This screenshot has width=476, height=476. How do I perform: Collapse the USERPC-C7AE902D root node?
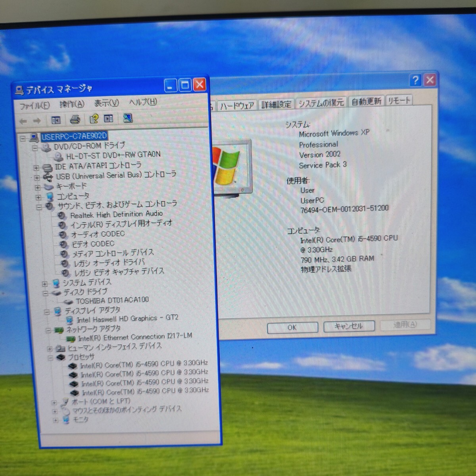coord(23,138)
